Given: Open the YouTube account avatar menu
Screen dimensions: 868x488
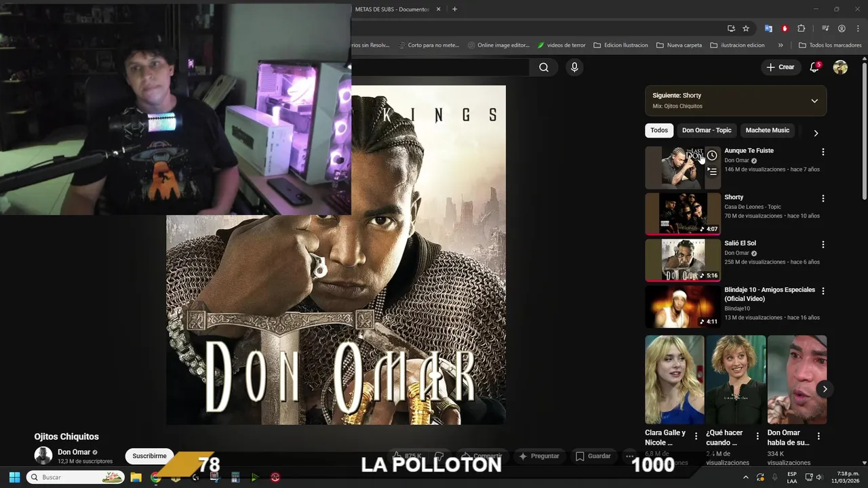Looking at the screenshot, I should 840,67.
